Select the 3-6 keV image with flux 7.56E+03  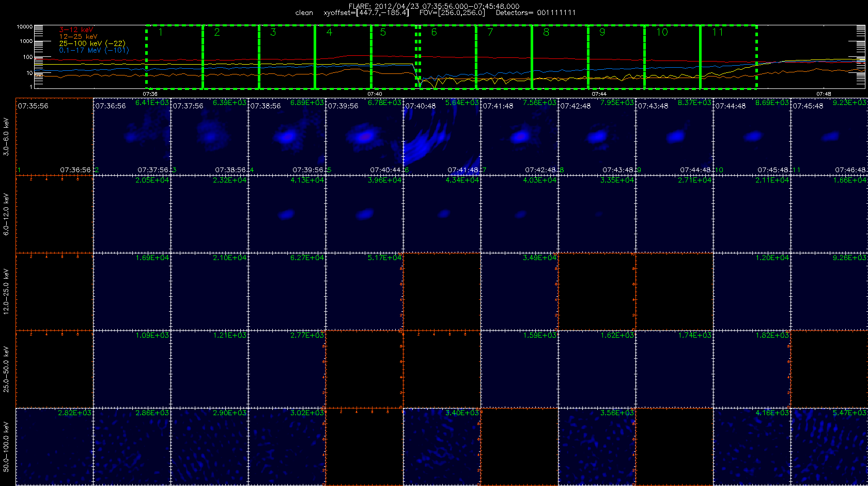point(519,136)
